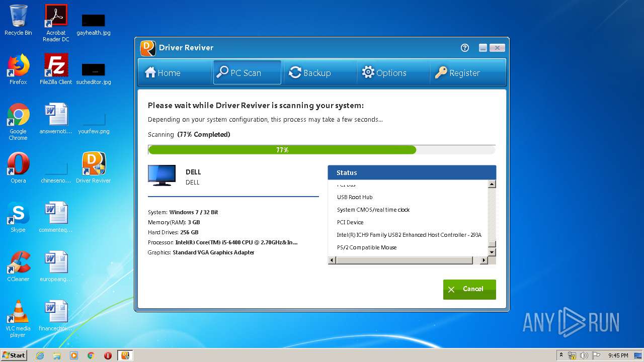
Task: Select USB Root Hub in Status list
Action: click(x=355, y=197)
